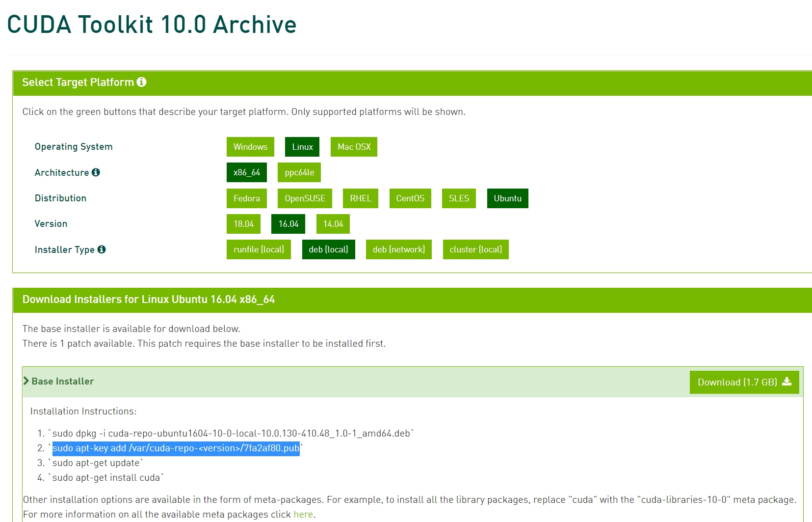Choose x86_64 architecture

tap(247, 172)
